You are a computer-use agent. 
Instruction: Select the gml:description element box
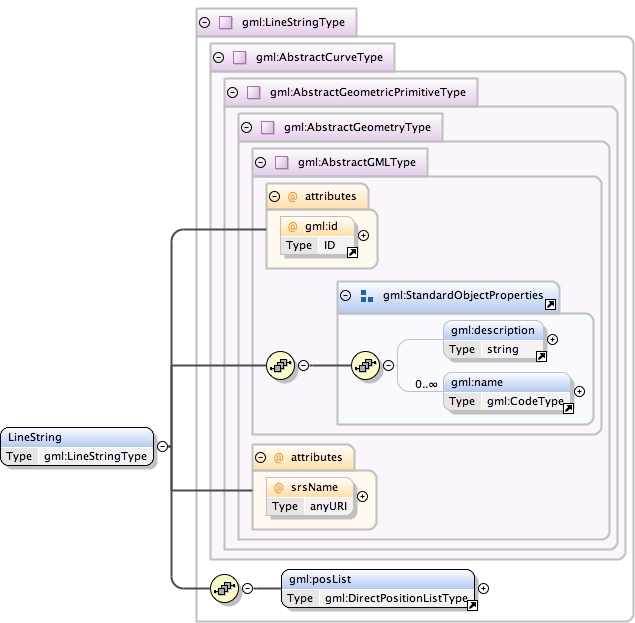(x=493, y=339)
